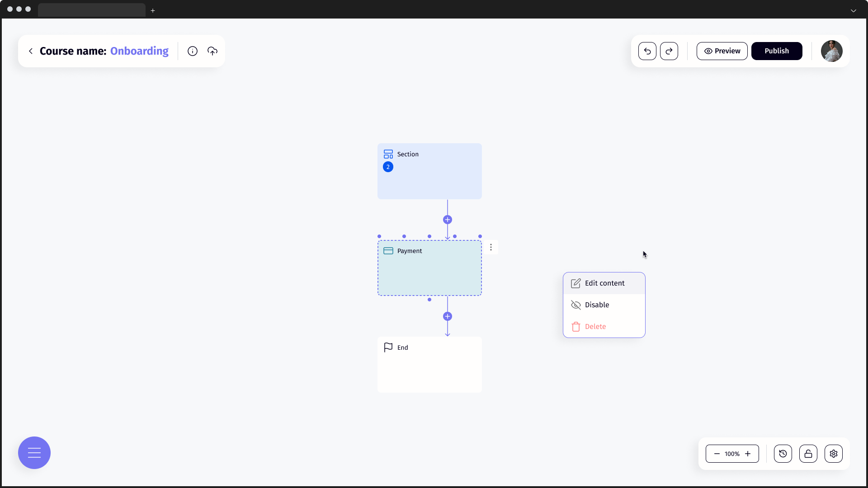Open the Payment node three-dot menu
The width and height of the screenshot is (868, 488).
pyautogui.click(x=491, y=247)
